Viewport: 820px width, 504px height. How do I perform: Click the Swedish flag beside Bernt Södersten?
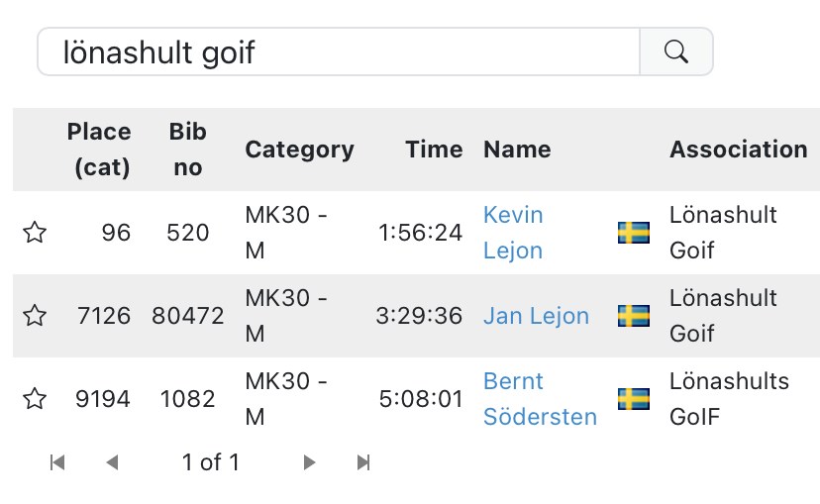click(634, 399)
